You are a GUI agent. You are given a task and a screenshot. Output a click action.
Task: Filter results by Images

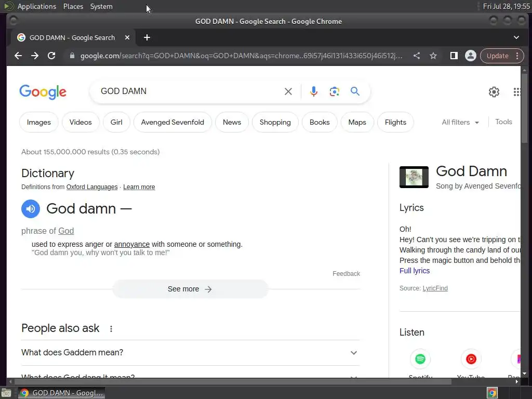click(38, 122)
